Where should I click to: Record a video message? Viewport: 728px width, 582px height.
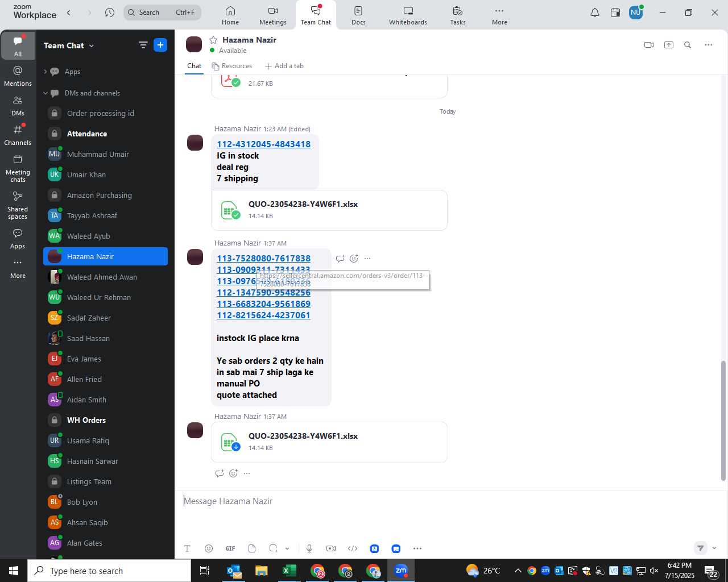click(331, 548)
